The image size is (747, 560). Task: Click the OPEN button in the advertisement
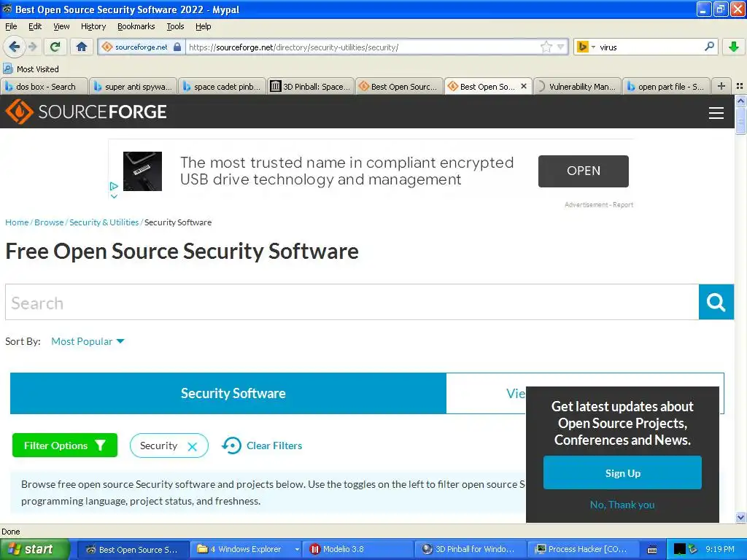[583, 171]
